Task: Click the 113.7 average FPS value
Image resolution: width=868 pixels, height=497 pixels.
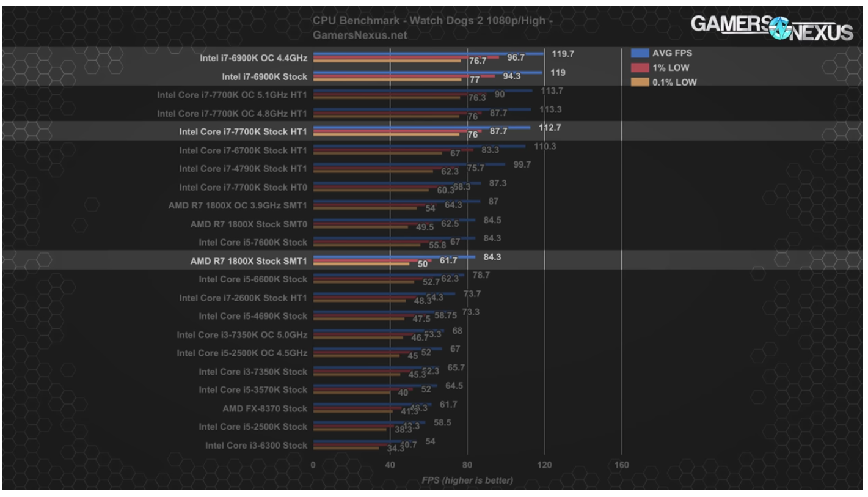Action: pos(552,90)
